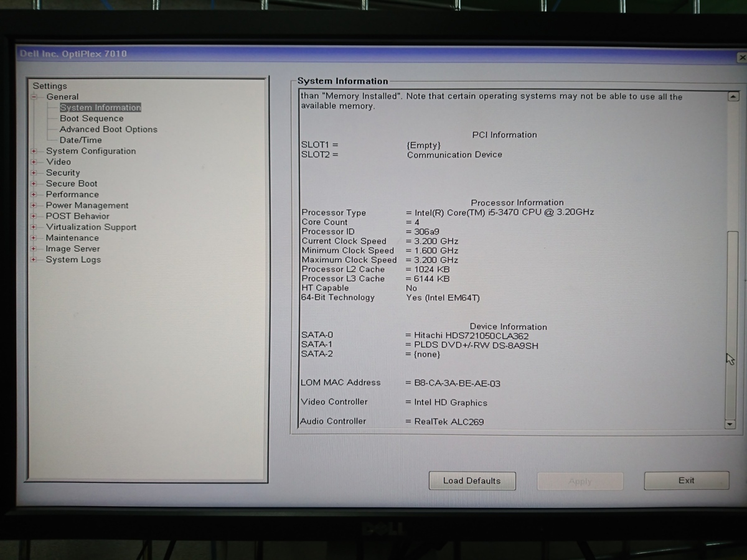Click the Exit button
747x560 pixels.
pos(687,480)
